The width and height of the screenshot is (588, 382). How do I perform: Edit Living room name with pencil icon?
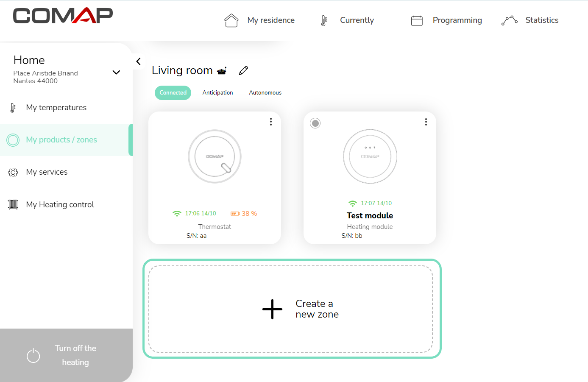click(x=243, y=70)
